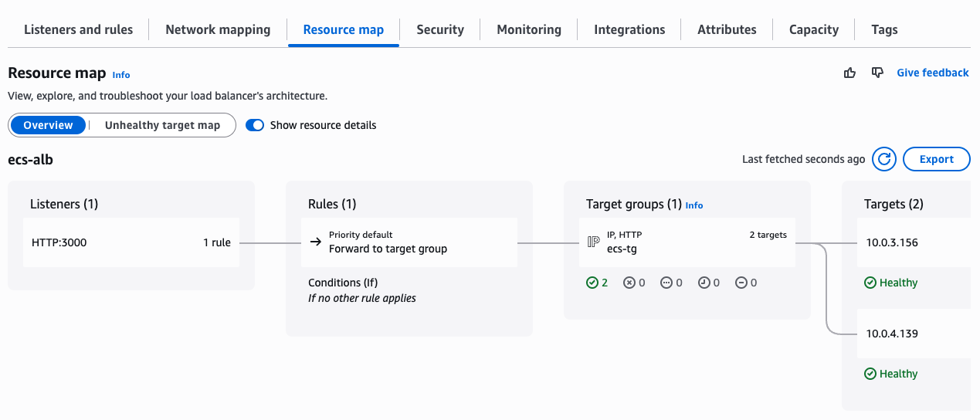This screenshot has height=420, width=980.
Task: Switch to Unhealthy target map view
Action: (x=162, y=125)
